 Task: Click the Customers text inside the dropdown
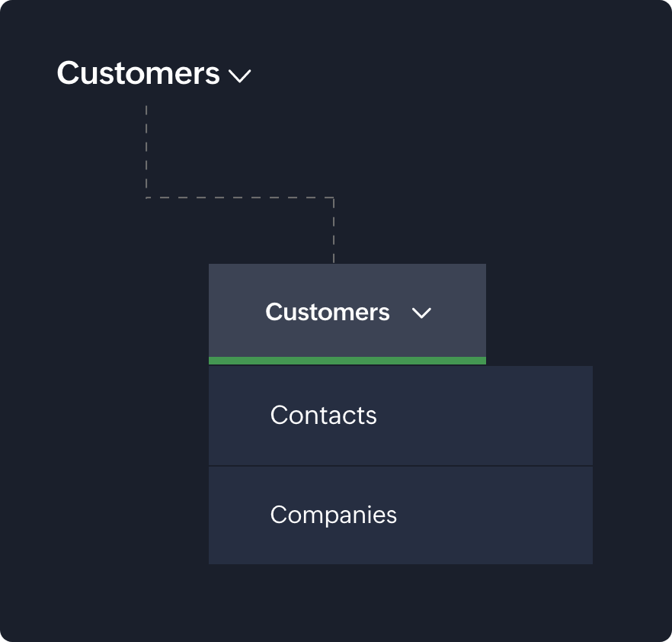tap(328, 313)
